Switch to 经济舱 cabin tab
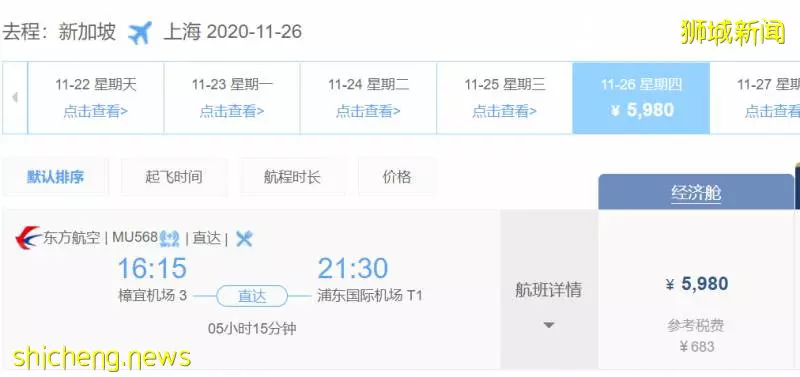 pyautogui.click(x=696, y=192)
